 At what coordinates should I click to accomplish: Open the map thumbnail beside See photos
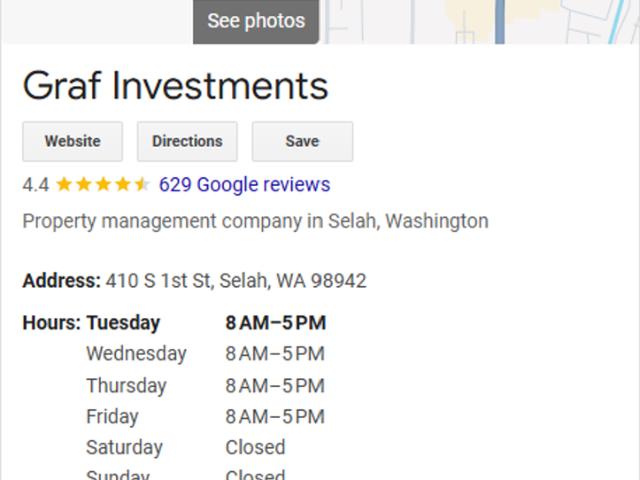[x=480, y=22]
